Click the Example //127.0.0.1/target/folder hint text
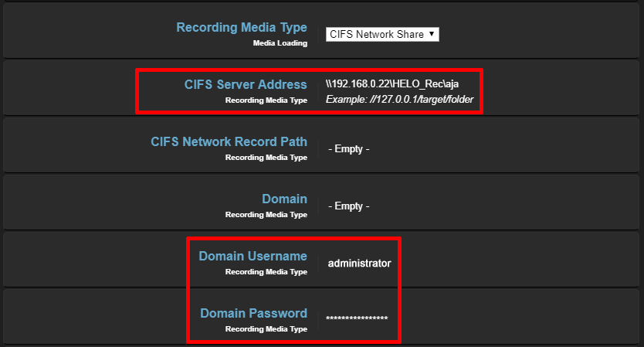This screenshot has width=644, height=347. click(399, 100)
